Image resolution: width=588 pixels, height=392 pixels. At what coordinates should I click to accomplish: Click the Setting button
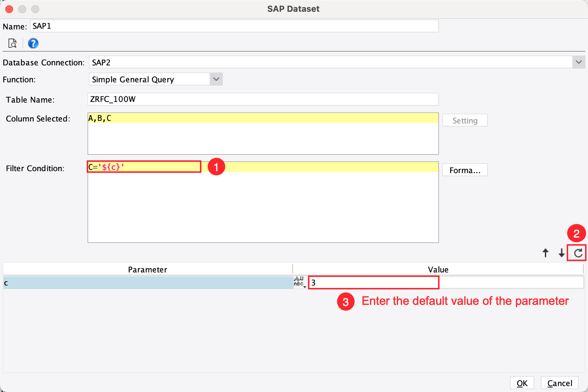(465, 120)
